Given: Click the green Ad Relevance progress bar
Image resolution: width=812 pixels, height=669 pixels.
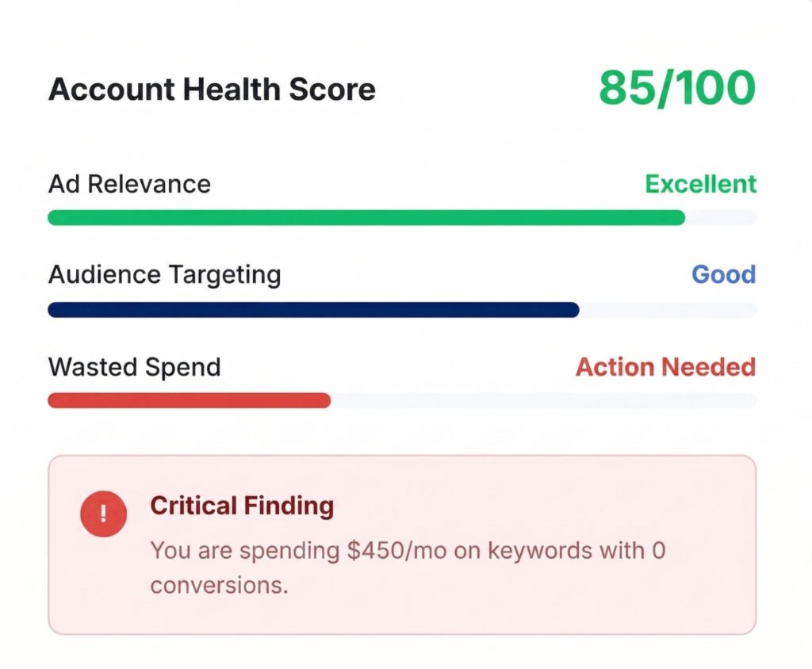Looking at the screenshot, I should click(365, 218).
